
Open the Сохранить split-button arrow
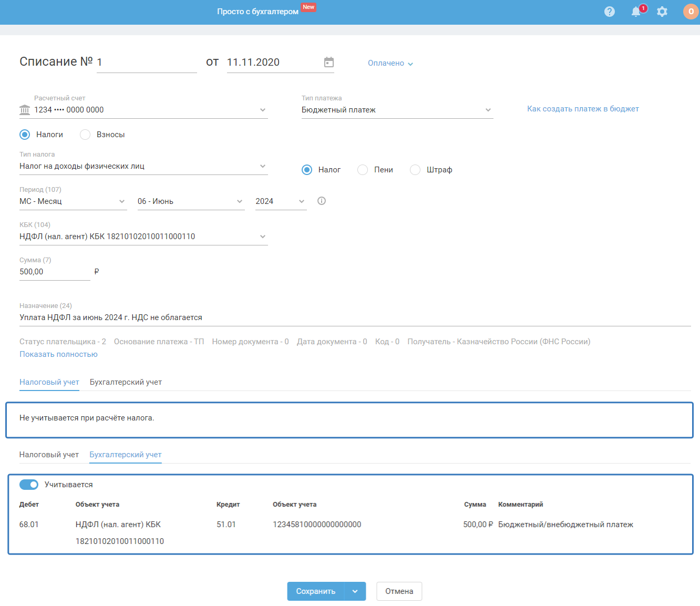(x=355, y=591)
